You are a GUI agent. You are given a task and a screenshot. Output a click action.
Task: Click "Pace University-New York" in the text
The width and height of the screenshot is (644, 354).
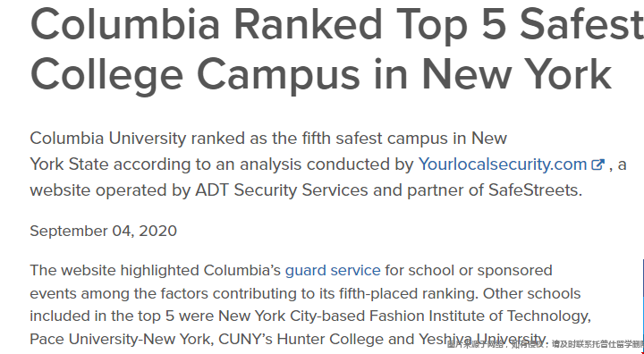click(x=120, y=340)
